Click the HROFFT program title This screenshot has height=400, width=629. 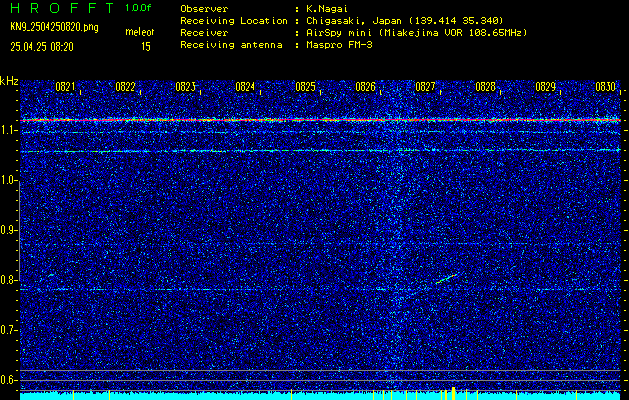(x=62, y=8)
